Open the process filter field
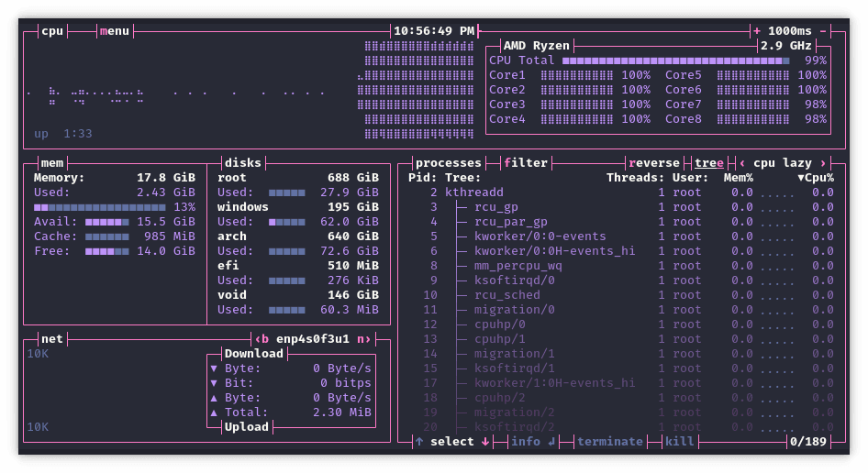This screenshot has width=868, height=473. click(x=525, y=163)
